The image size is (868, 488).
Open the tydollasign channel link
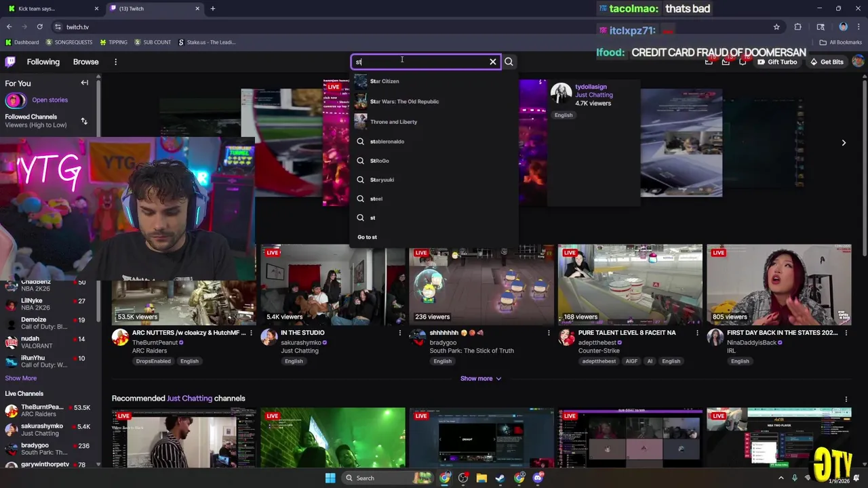(591, 87)
